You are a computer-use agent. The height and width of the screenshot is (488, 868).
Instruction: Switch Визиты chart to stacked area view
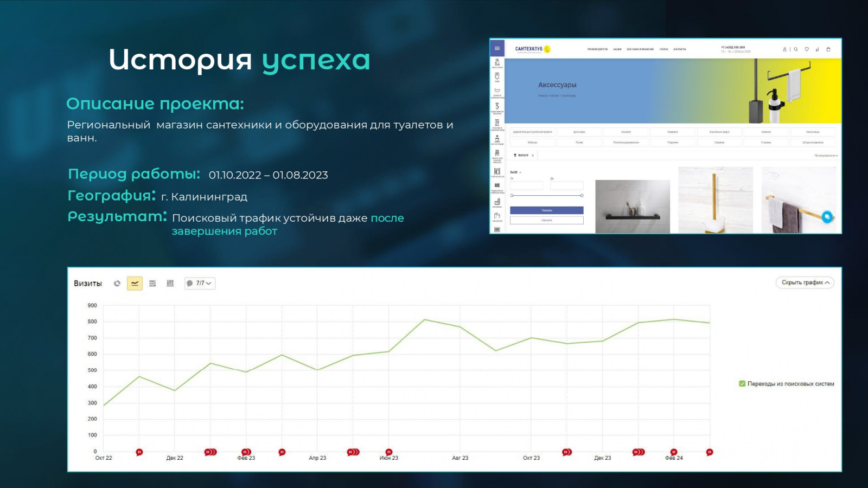152,283
